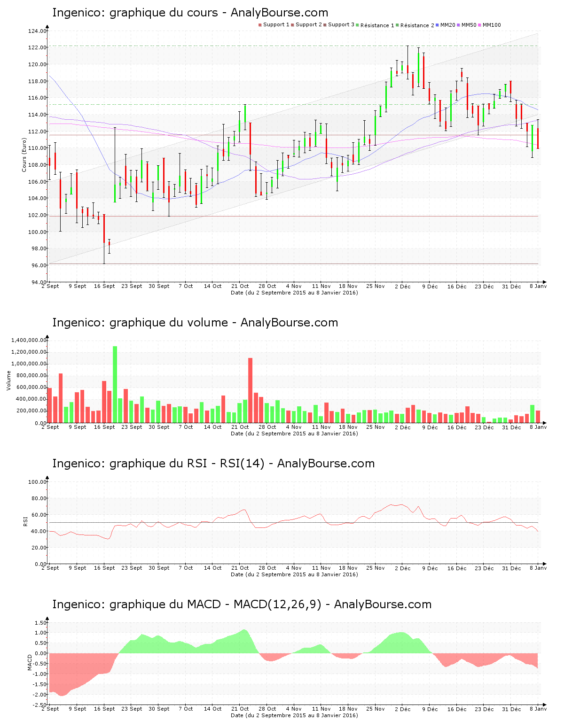Click the date range caption under price chart
564x728 pixels.
(294, 293)
